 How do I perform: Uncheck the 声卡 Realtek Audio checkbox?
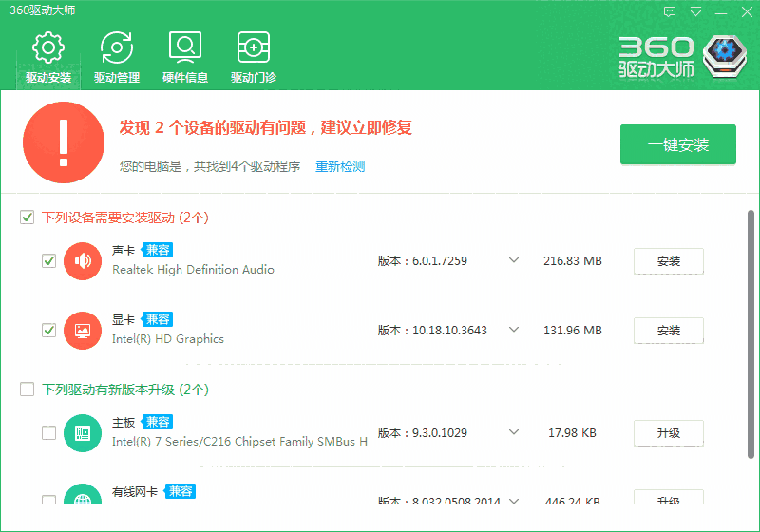tap(49, 260)
